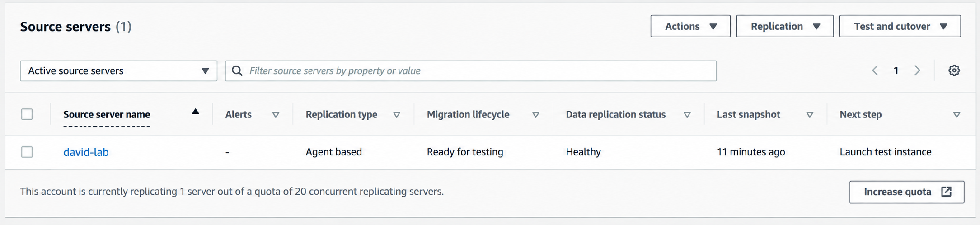Click the Last snapshot header label
The height and width of the screenshot is (225, 980).
pyautogui.click(x=749, y=115)
